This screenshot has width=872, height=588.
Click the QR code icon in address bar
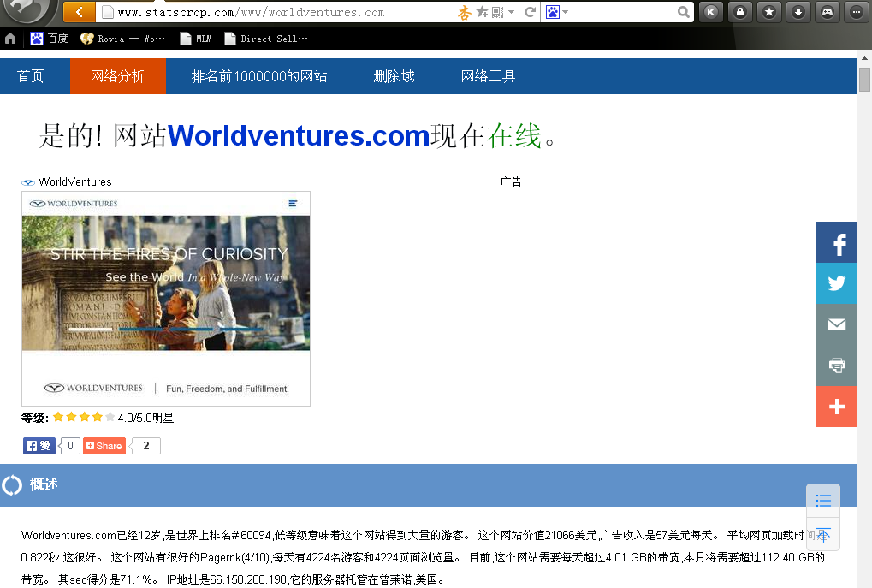click(498, 12)
